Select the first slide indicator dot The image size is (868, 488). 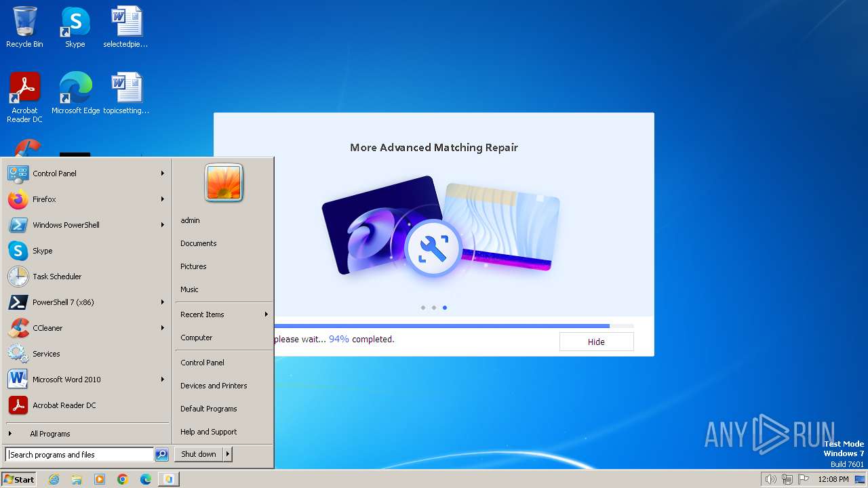(423, 308)
